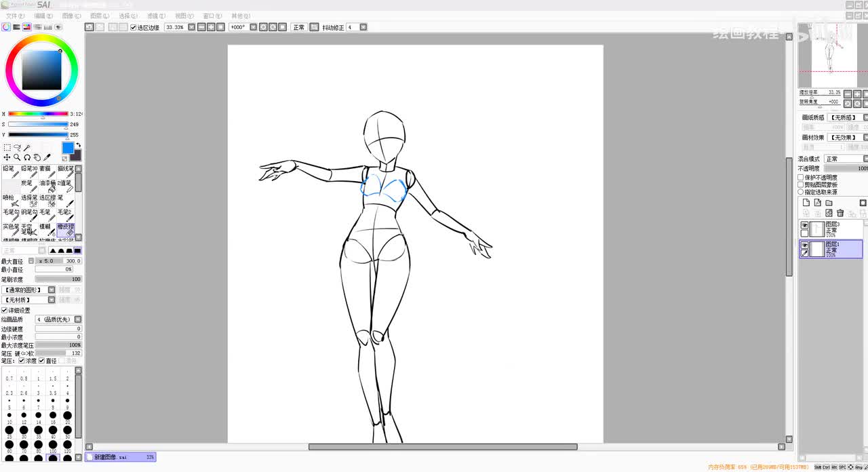Select the 铅笔30 brush preset
868x472 pixels.
click(x=28, y=172)
